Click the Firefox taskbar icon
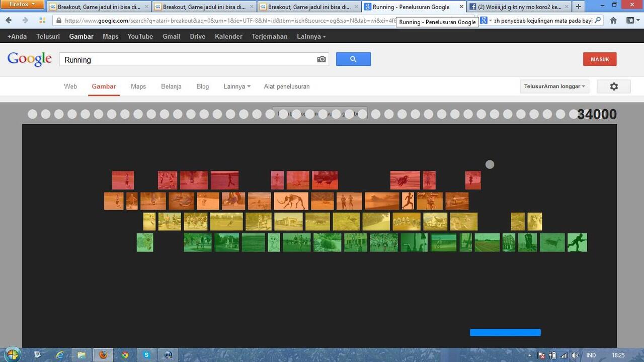Image resolution: width=644 pixels, height=362 pixels. point(103,355)
